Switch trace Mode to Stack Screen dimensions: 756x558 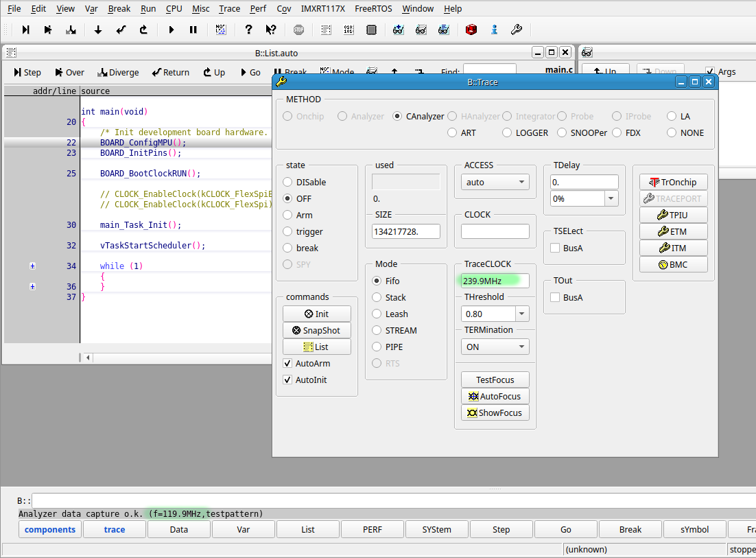coord(376,297)
